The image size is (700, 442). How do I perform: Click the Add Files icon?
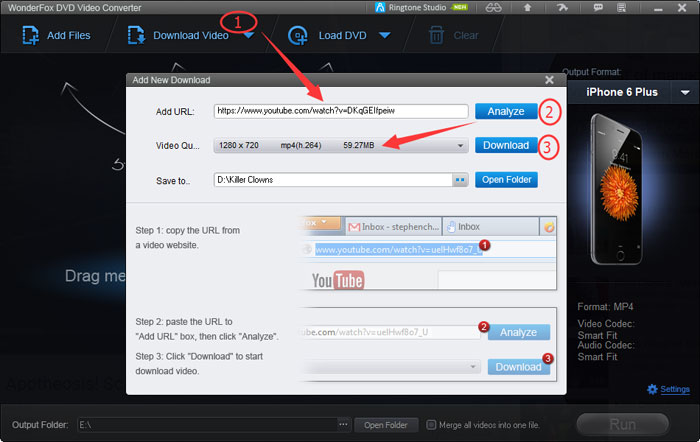[30, 35]
